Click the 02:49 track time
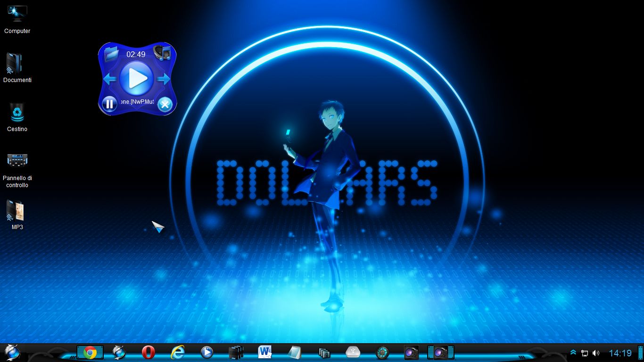Viewport: 644px width, 362px height. tap(136, 54)
